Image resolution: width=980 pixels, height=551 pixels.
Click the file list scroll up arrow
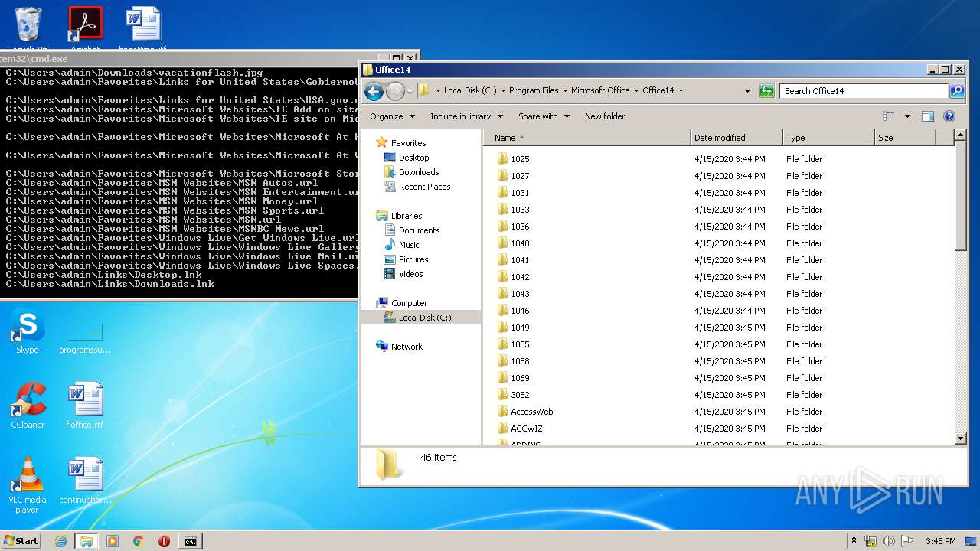coord(961,136)
